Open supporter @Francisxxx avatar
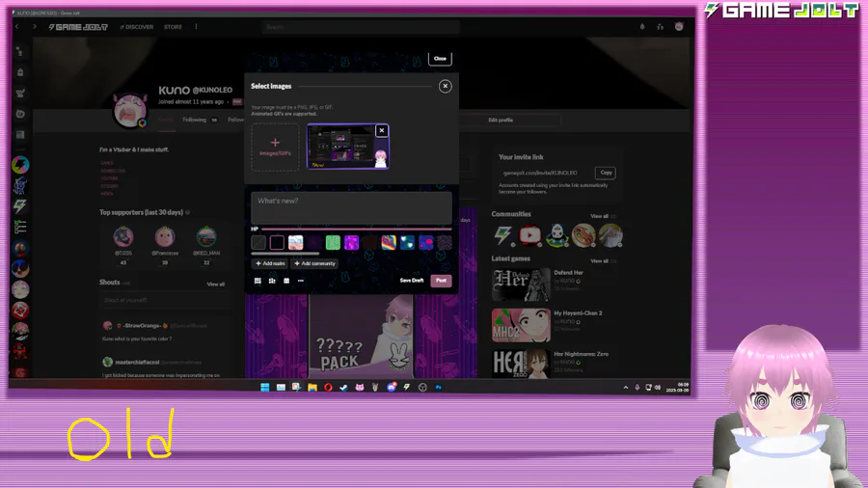 (164, 237)
